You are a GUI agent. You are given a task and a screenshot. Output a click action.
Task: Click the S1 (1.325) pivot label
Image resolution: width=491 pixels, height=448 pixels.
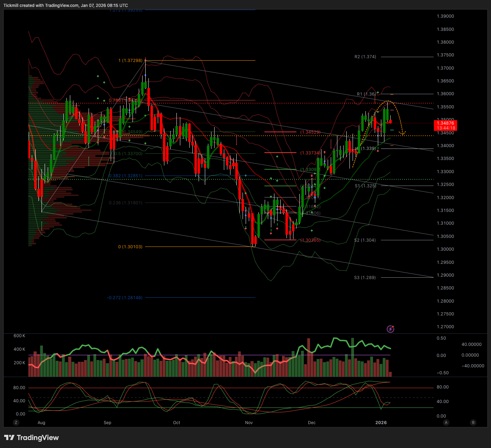click(365, 186)
